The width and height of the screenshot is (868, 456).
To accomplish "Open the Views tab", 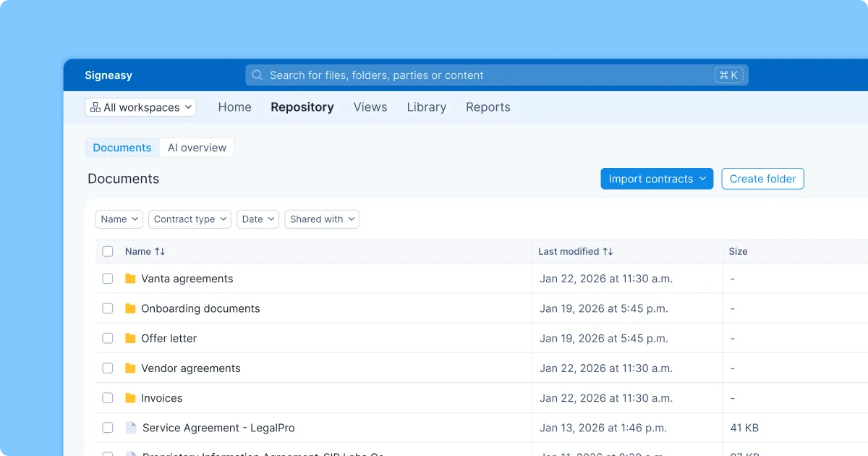I will [370, 107].
